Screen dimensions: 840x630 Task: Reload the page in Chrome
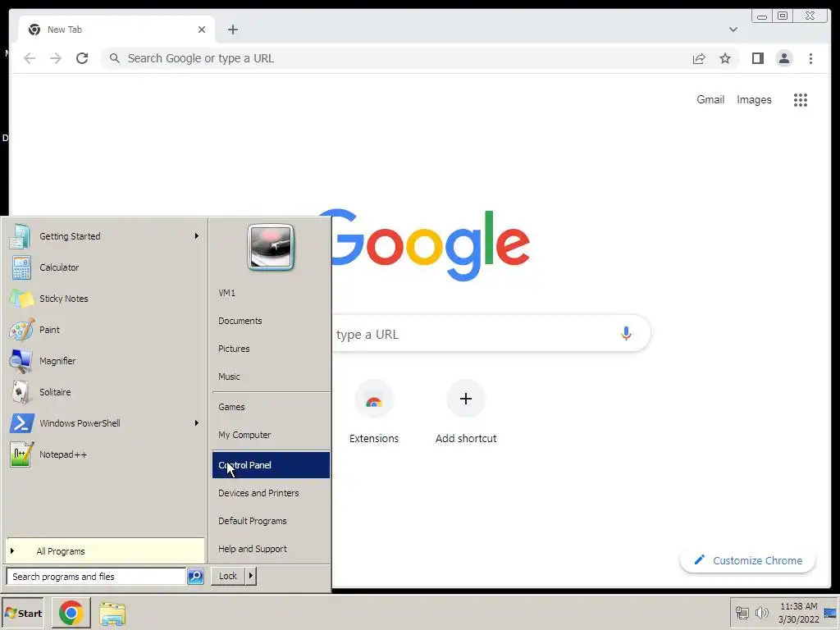click(x=82, y=58)
